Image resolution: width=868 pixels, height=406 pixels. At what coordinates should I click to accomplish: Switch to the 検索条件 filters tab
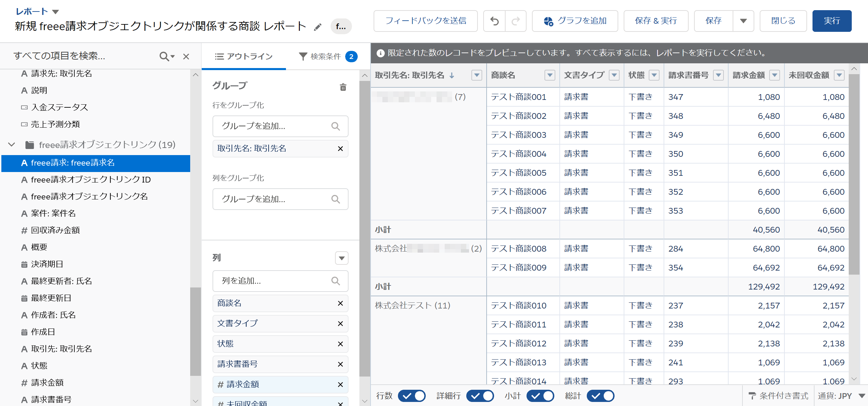point(328,57)
